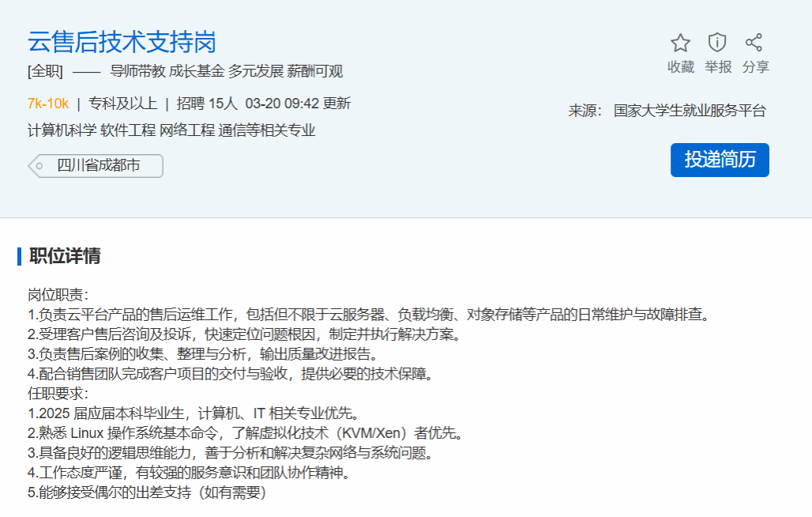The image size is (812, 517).
Task: Click the 收藏 text label
Action: click(x=680, y=67)
